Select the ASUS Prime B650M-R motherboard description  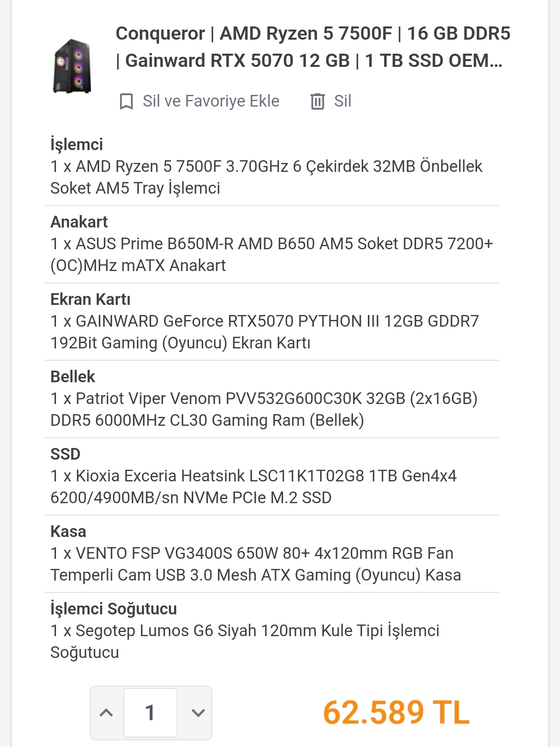[x=271, y=254]
